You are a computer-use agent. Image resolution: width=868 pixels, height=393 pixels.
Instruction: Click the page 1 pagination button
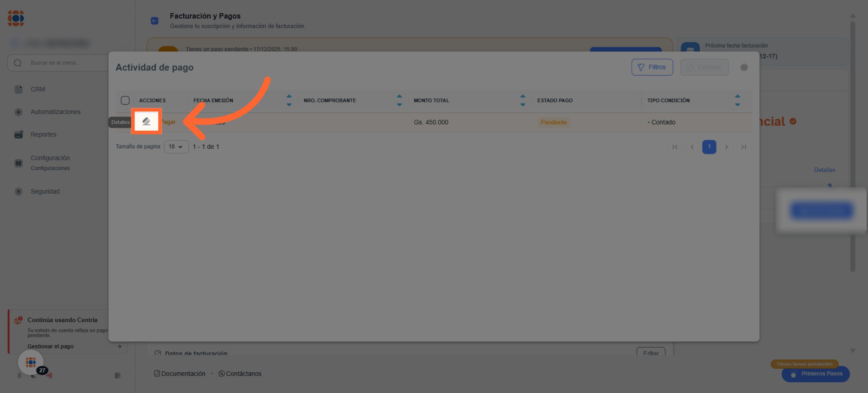click(709, 147)
